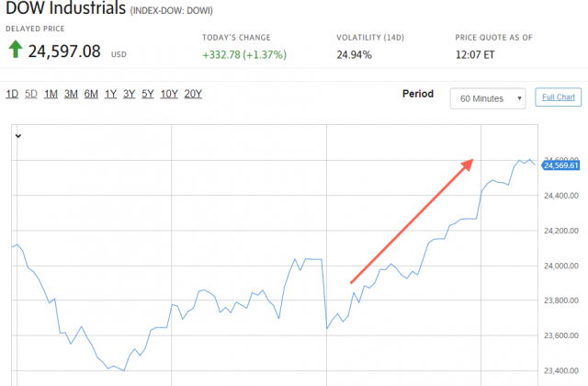Click the blue 24,569.61 price label

[x=560, y=165]
